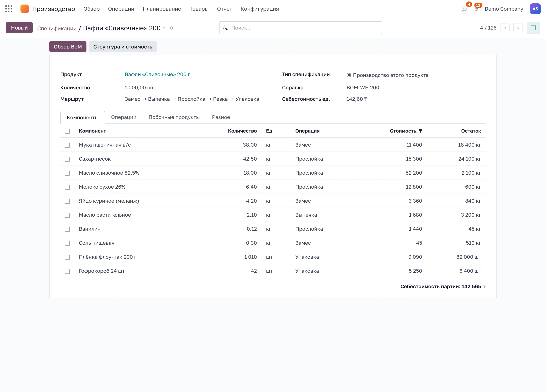This screenshot has width=546, height=392.
Task: Tick checkbox for Плёнка флоу-пак 200 г
Action: click(x=67, y=257)
